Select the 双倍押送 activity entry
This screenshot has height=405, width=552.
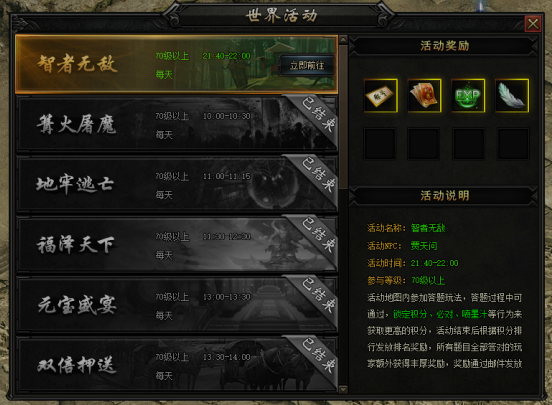point(176,364)
